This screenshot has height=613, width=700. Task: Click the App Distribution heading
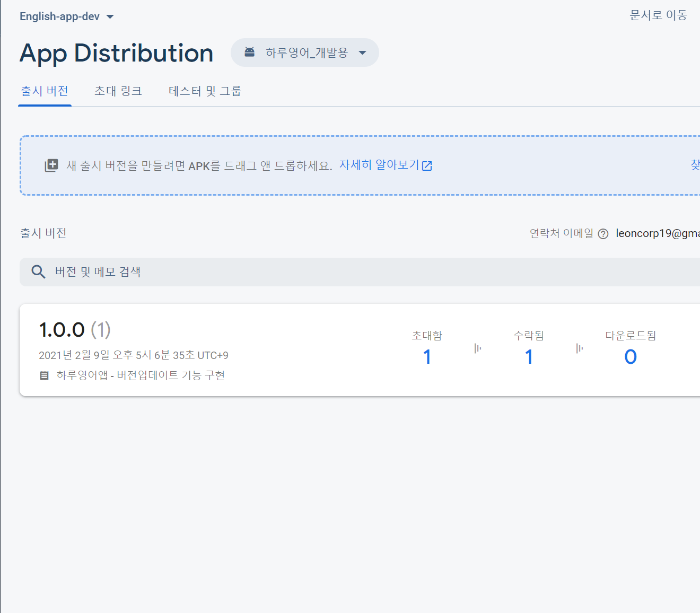(116, 53)
